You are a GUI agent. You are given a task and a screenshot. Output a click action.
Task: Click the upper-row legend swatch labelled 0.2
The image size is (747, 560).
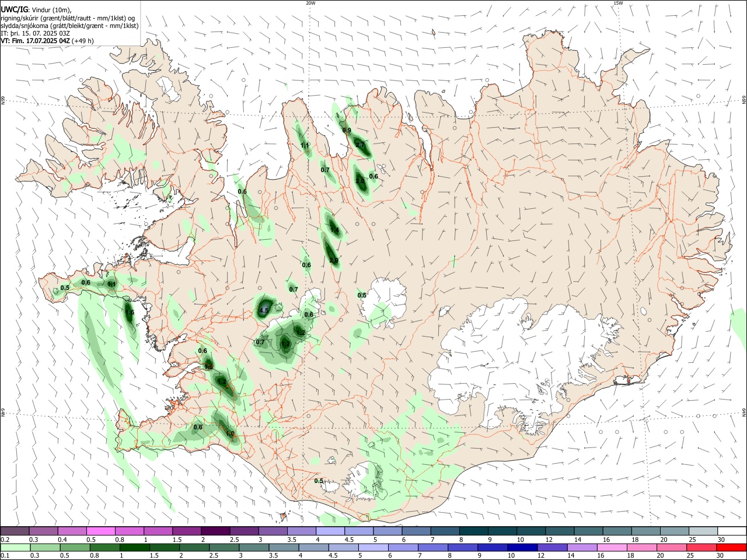coord(15,531)
